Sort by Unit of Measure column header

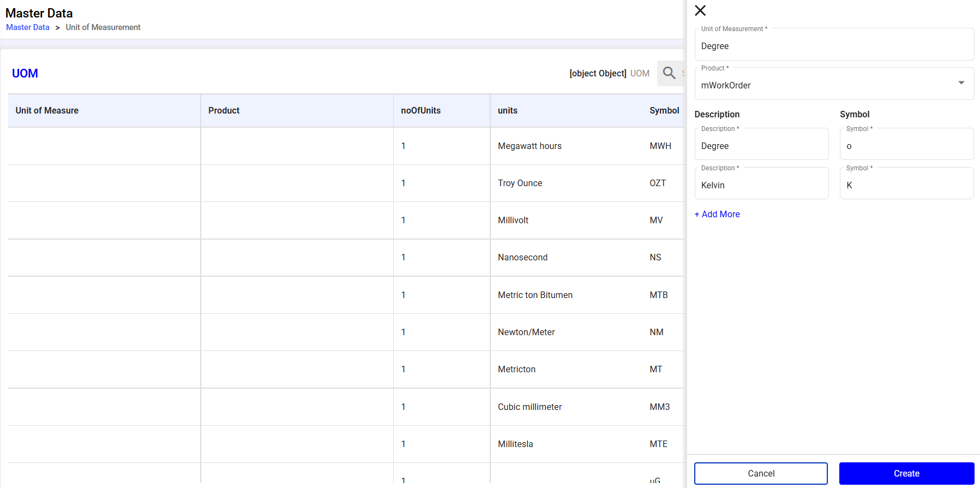(x=47, y=110)
